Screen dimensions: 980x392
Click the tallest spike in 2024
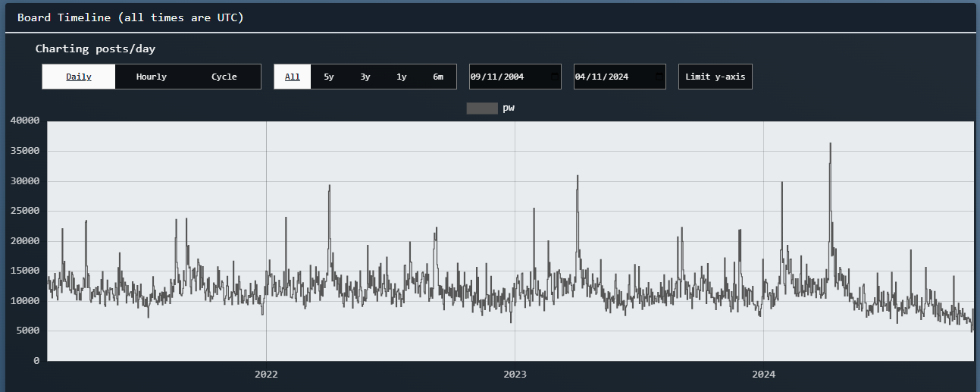[x=831, y=144]
